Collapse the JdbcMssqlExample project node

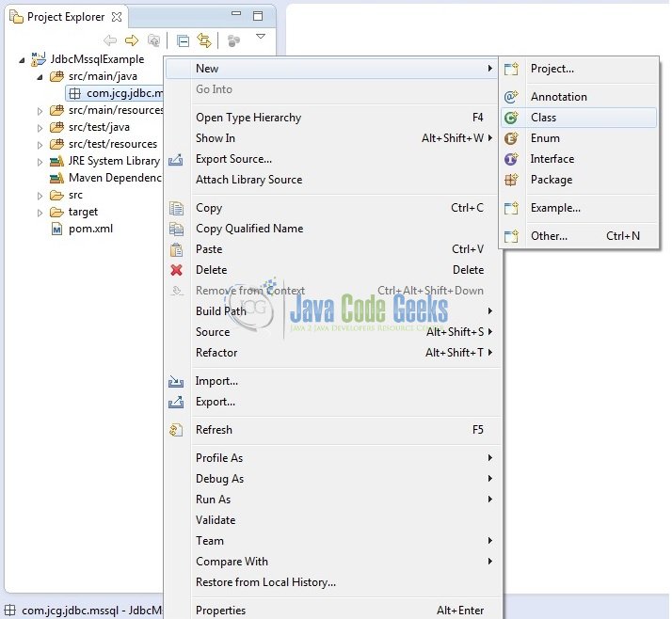[x=22, y=60]
